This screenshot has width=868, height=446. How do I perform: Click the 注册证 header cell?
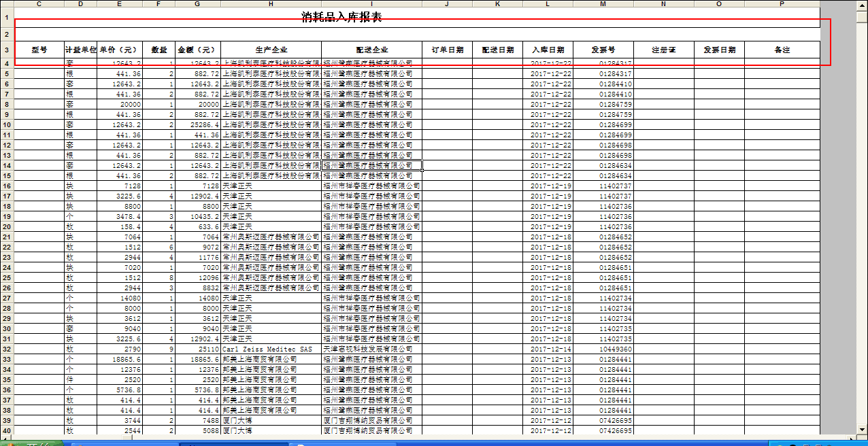(663, 50)
